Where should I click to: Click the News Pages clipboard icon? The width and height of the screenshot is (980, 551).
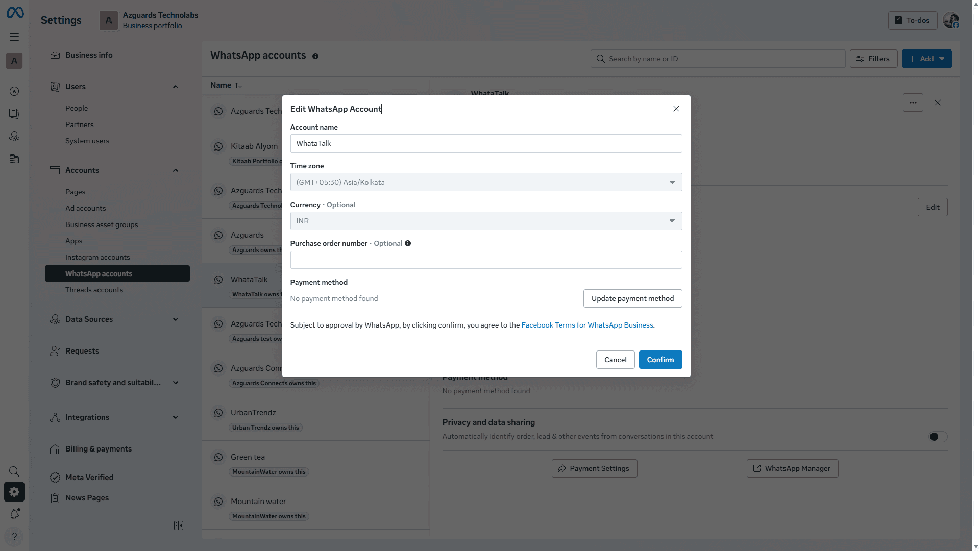point(55,498)
